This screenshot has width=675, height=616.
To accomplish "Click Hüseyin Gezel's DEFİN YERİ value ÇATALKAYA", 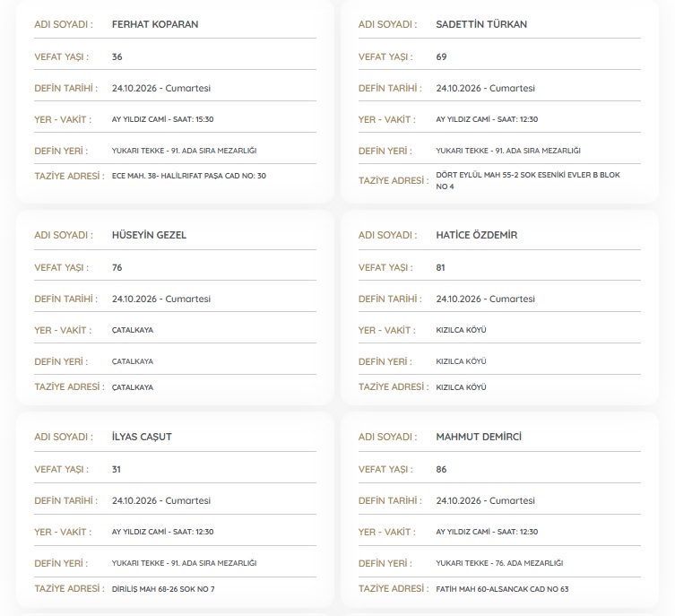I will pyautogui.click(x=133, y=362).
